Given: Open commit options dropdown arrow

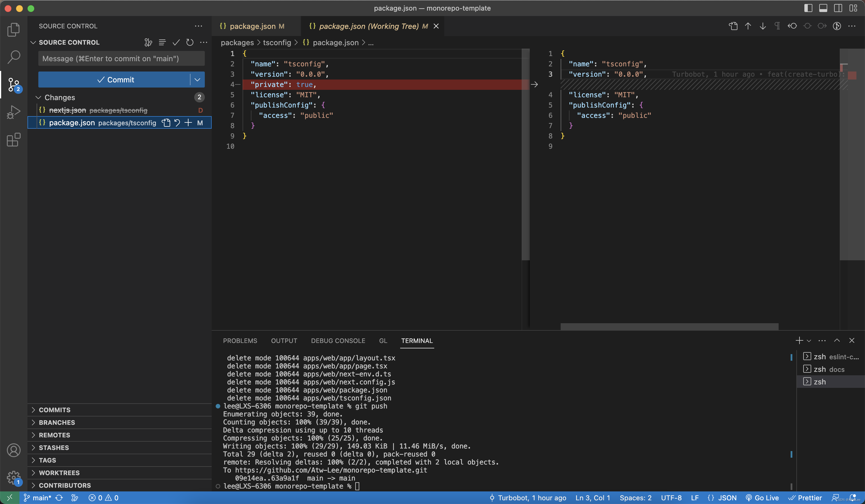Looking at the screenshot, I should coord(197,80).
